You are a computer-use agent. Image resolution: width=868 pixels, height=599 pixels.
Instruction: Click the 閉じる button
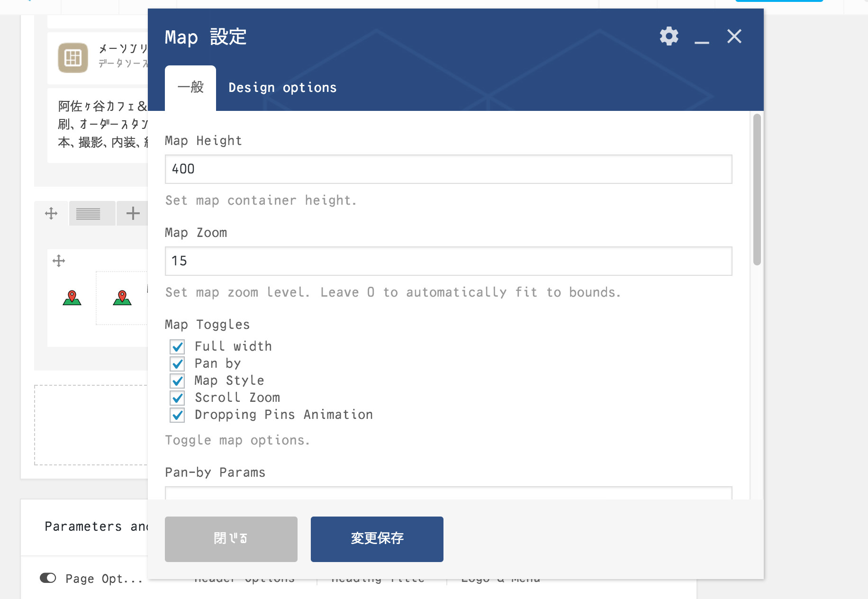coord(231,539)
